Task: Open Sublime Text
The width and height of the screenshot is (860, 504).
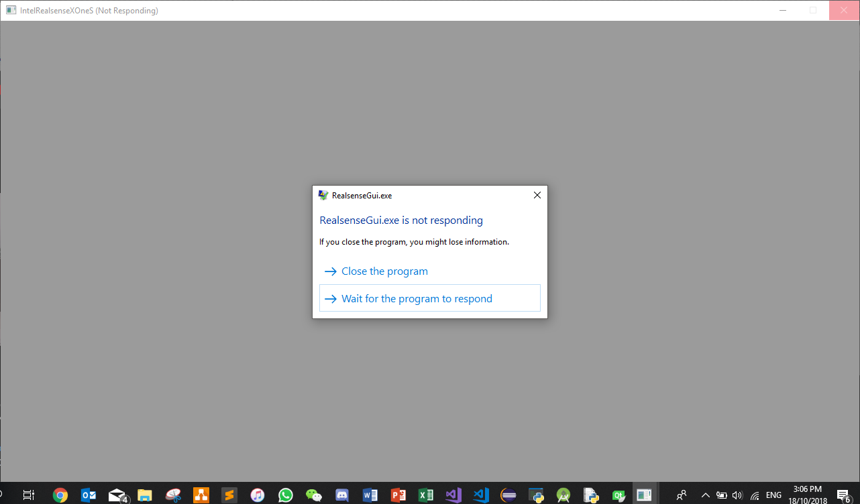Action: [229, 495]
